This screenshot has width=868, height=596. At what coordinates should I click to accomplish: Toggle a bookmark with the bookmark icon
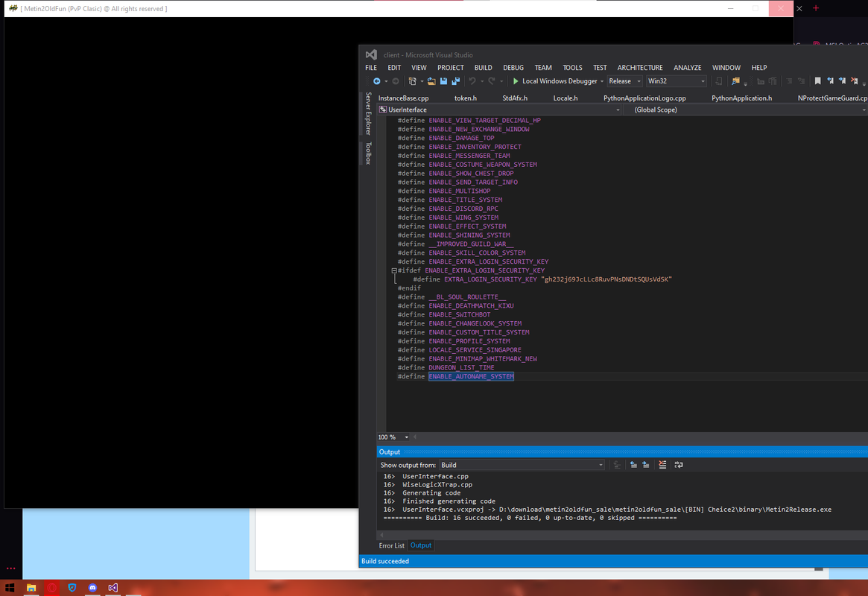(817, 81)
